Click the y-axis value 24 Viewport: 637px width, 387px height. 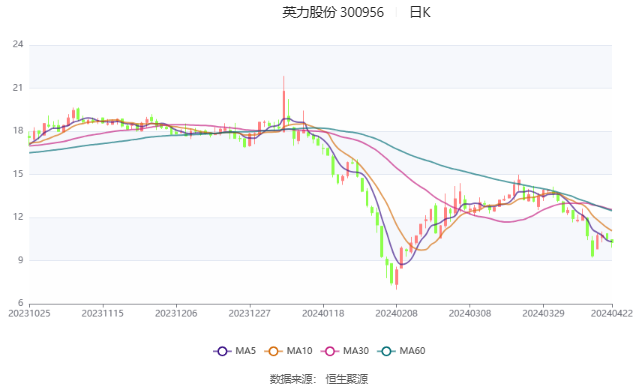[18, 44]
